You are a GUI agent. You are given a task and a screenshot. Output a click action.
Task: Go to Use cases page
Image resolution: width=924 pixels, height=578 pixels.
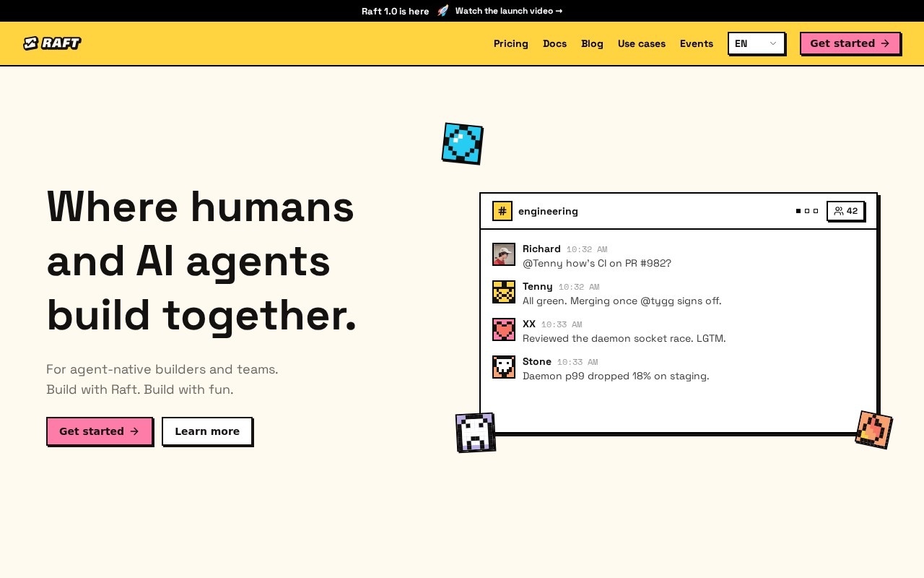tap(642, 43)
